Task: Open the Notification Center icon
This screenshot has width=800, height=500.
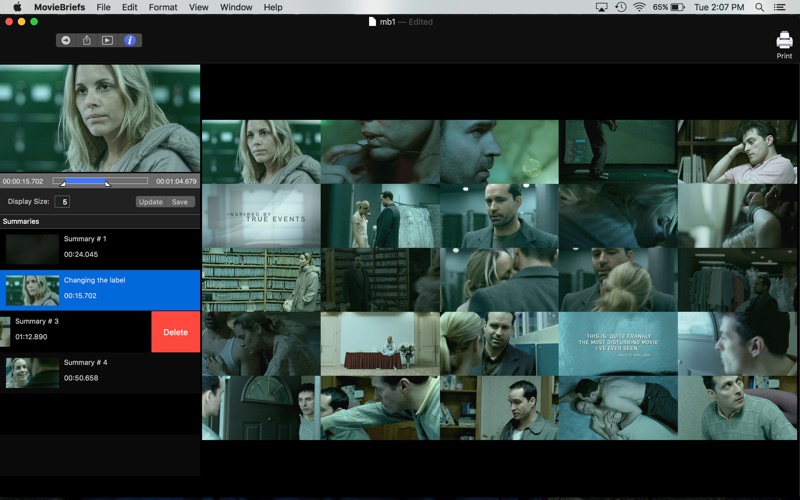Action: (782, 7)
